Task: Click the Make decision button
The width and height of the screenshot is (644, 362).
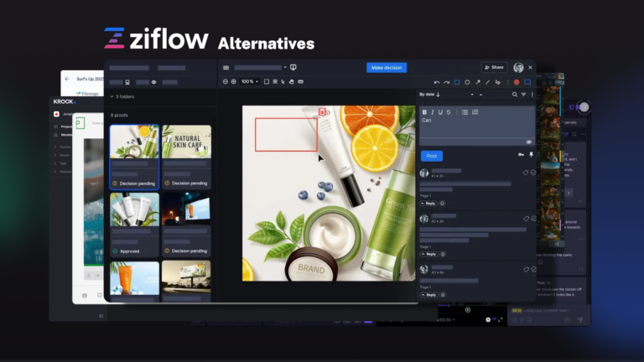Action: tap(387, 68)
